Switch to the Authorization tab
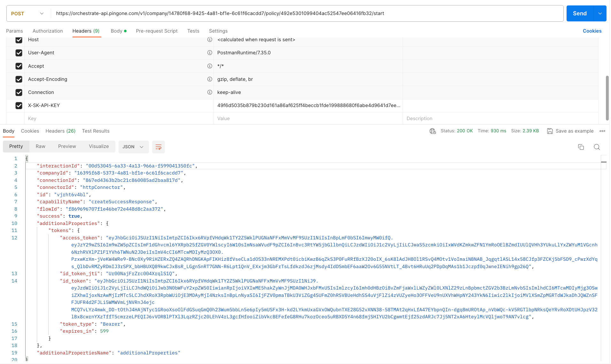The width and height of the screenshot is (611, 364). 48,31
